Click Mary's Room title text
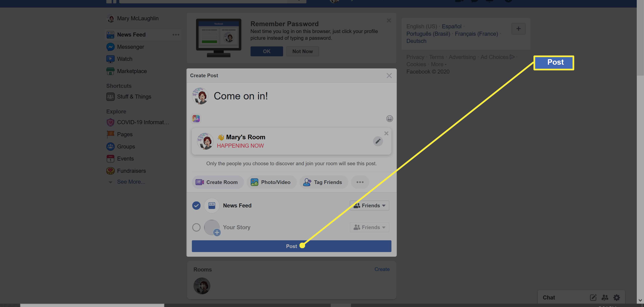 (x=246, y=137)
